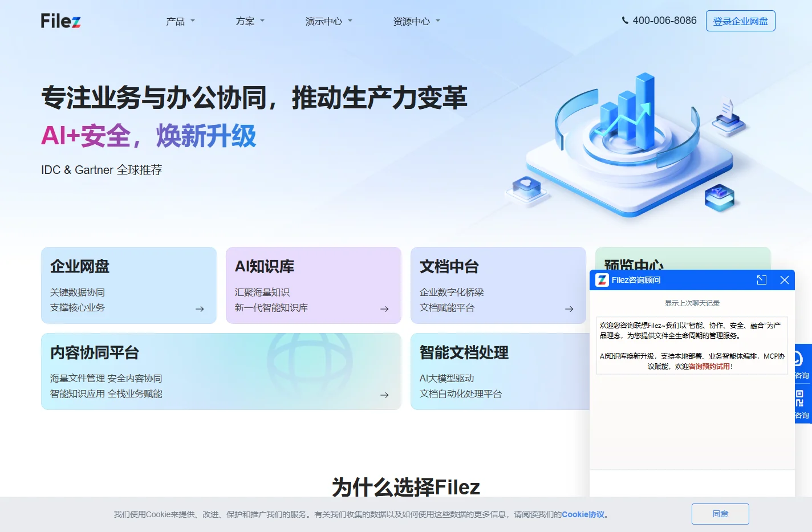Open the online 咨询 chat bubble sidebar icon
812x532 pixels.
point(802,363)
